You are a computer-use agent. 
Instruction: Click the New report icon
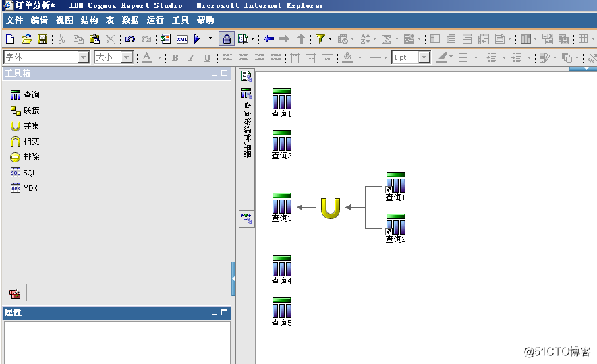[10, 39]
